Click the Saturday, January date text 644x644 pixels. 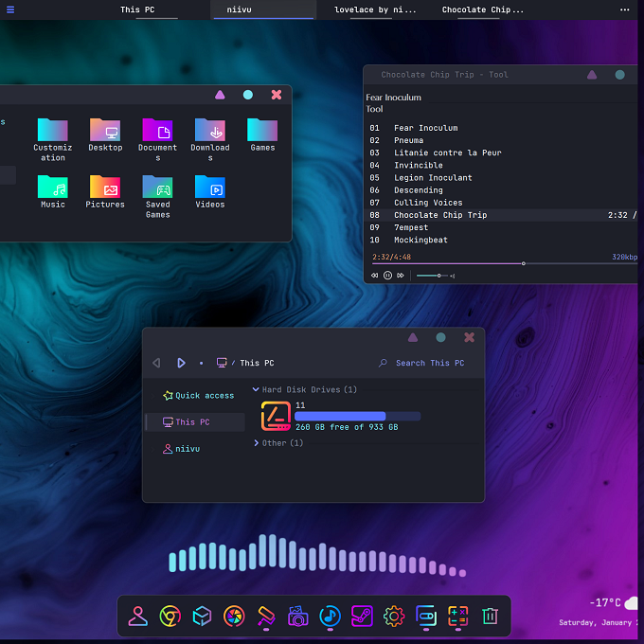click(598, 622)
